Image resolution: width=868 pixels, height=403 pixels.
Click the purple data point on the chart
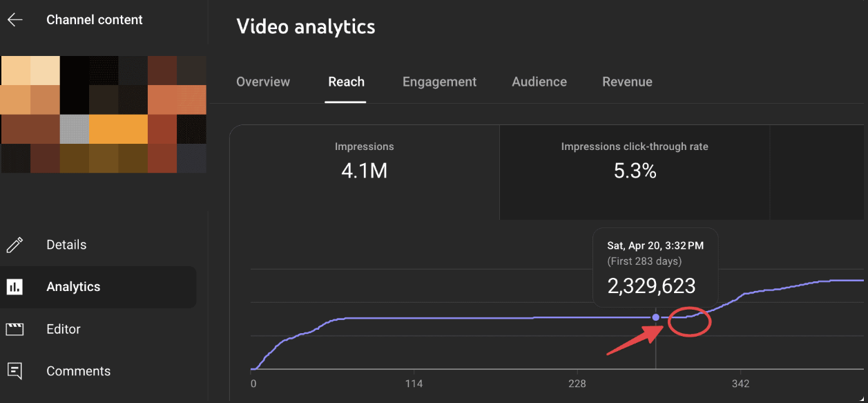pos(655,317)
